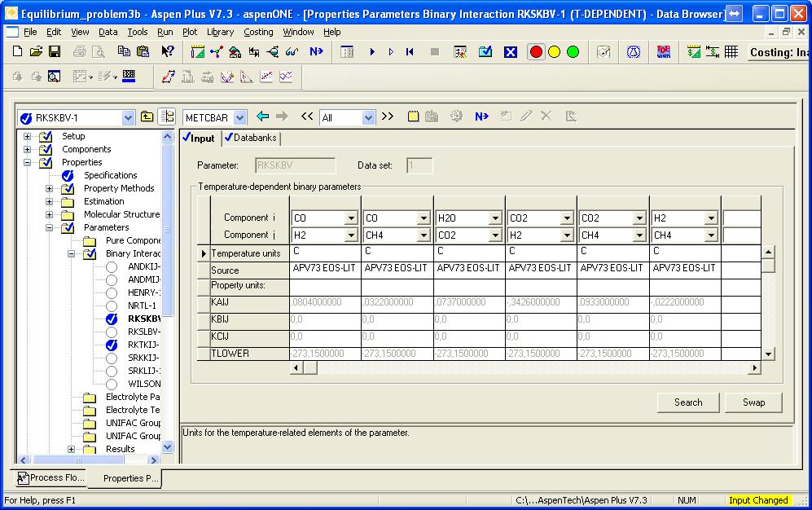Viewport: 812px width, 510px height.
Task: Switch to the Databanks tab
Action: [x=251, y=138]
